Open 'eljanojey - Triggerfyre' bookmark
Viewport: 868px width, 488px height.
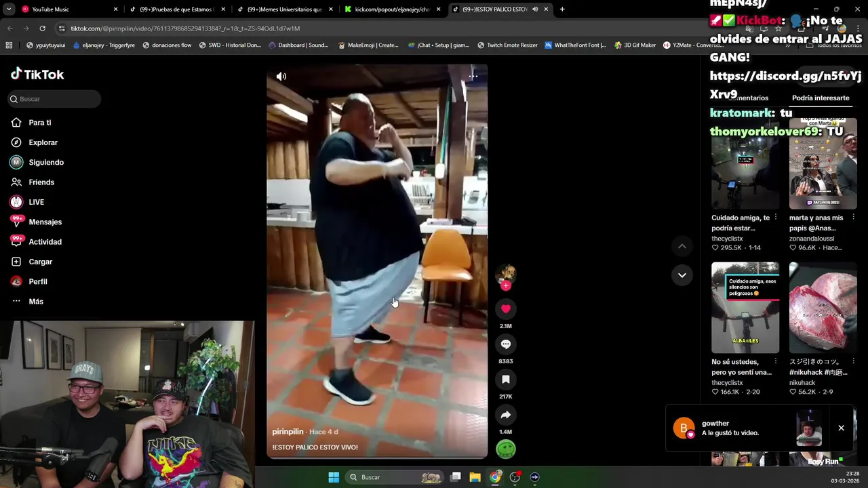pos(103,45)
